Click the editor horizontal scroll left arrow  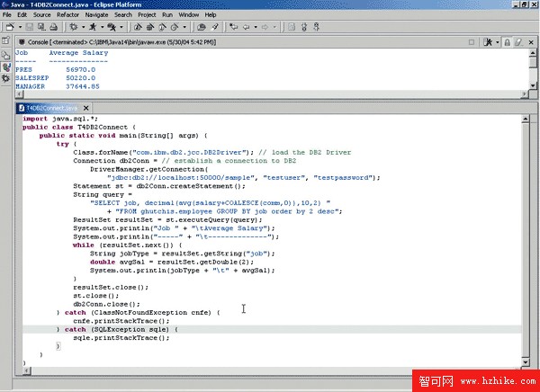pyautogui.click(x=26, y=371)
